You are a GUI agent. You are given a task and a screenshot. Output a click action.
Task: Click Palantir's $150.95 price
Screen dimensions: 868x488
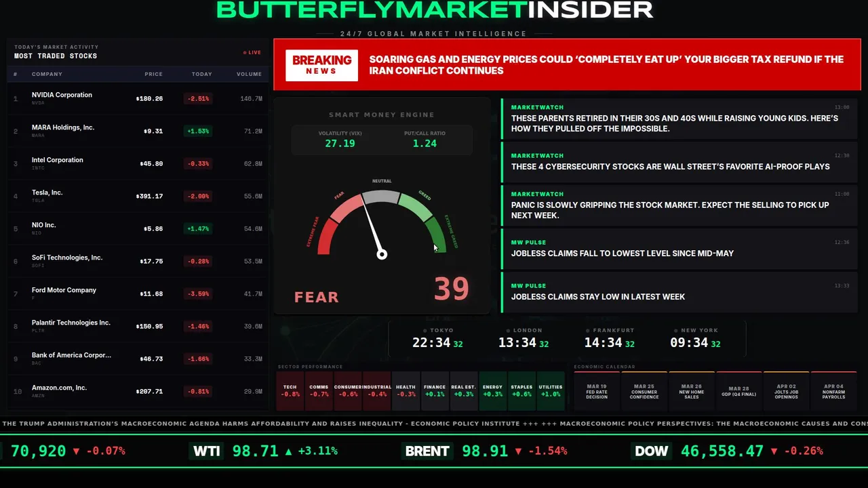[x=149, y=327]
